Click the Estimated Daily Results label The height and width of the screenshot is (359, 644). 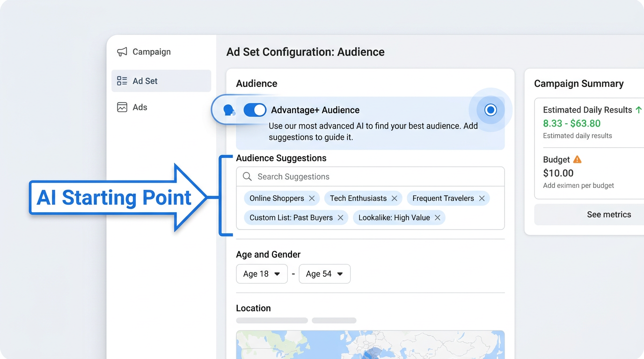587,110
